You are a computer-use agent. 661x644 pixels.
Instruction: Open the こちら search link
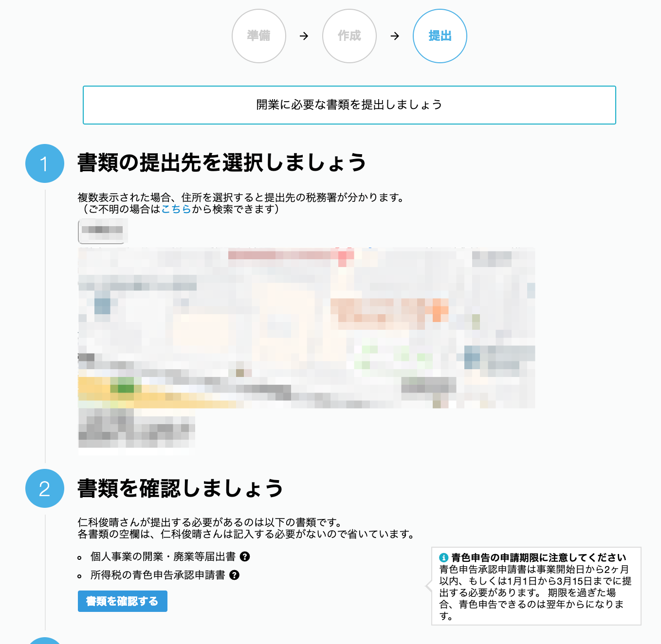(176, 210)
